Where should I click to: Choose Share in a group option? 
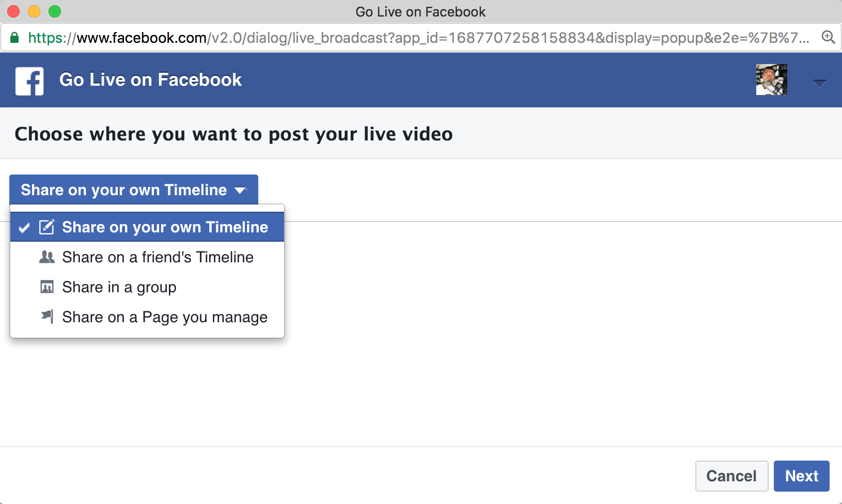[119, 287]
